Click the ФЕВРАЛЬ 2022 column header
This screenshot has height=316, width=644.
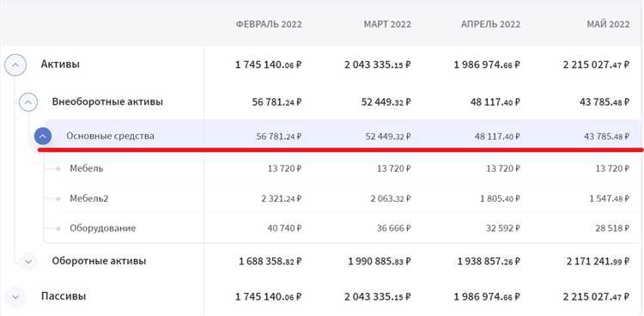click(269, 24)
